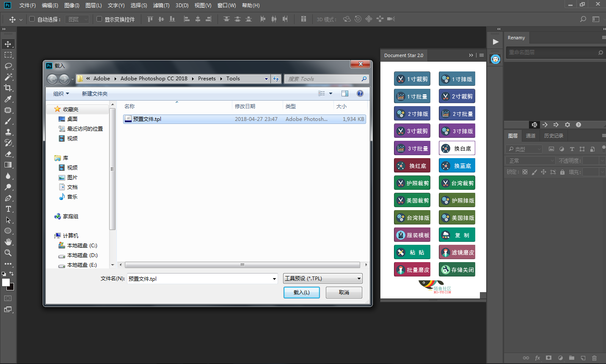Select the Zoom tool in the toolbox
This screenshot has height=364, width=606.
click(x=8, y=253)
